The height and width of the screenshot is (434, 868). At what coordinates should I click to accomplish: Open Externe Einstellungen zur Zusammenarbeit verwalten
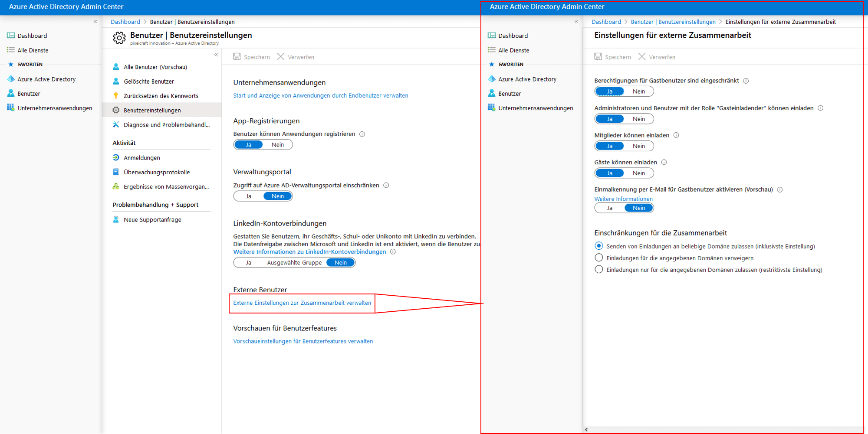click(x=302, y=303)
